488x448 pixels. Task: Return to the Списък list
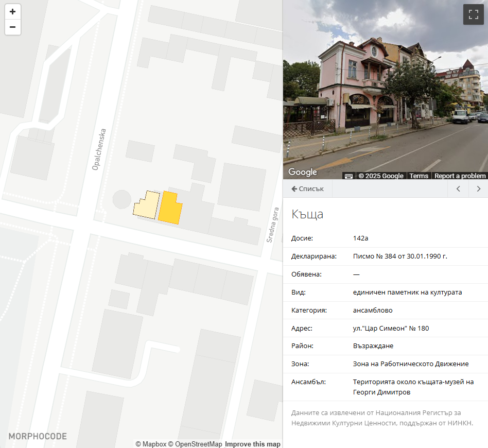tap(307, 189)
